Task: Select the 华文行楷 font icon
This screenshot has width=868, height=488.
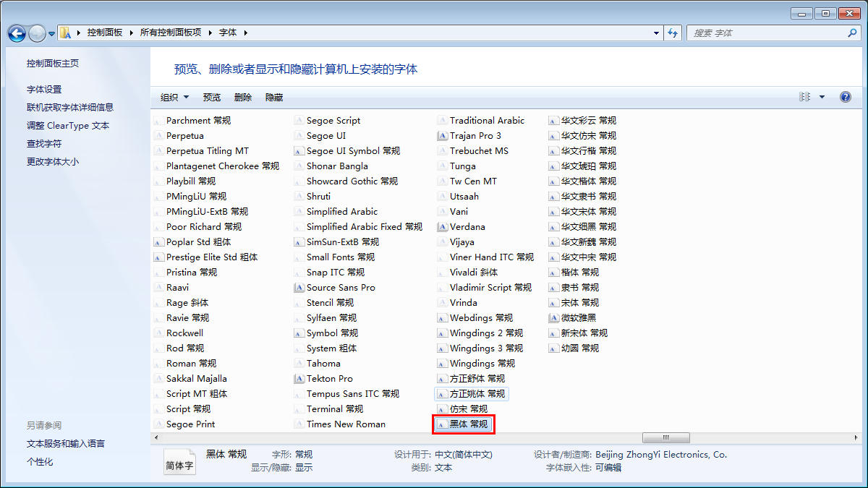Action: [554, 151]
